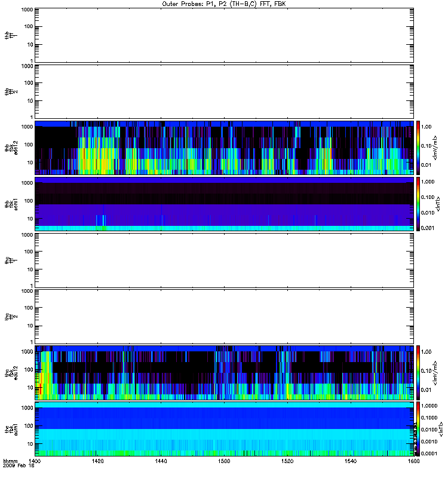Click the '100' y-axis tick of thb fff 2 panel
448x478 pixels.
coord(29,83)
